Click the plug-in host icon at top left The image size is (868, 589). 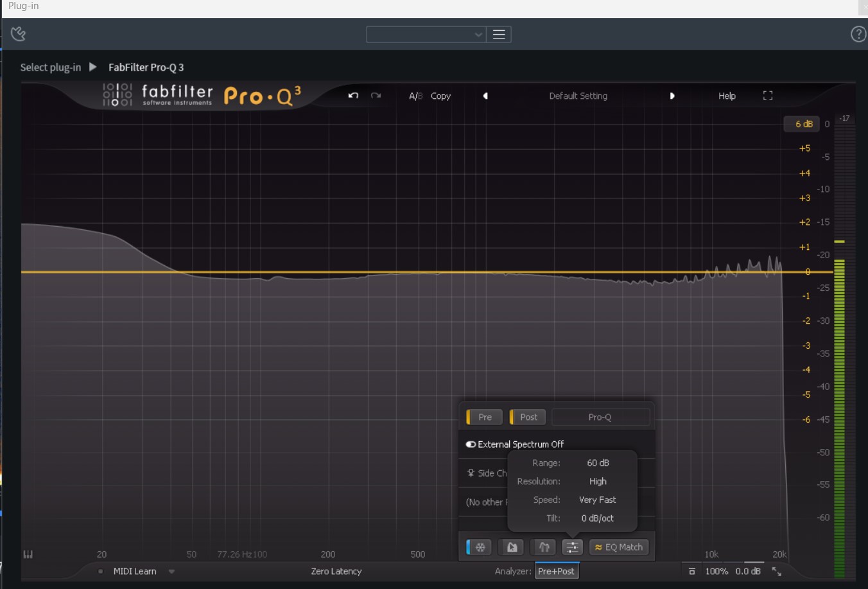click(x=18, y=33)
